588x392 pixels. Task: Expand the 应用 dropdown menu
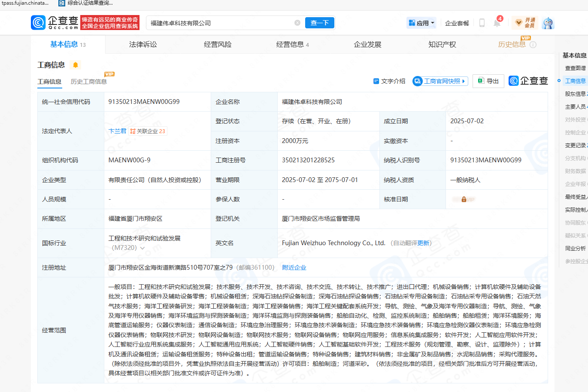[421, 23]
